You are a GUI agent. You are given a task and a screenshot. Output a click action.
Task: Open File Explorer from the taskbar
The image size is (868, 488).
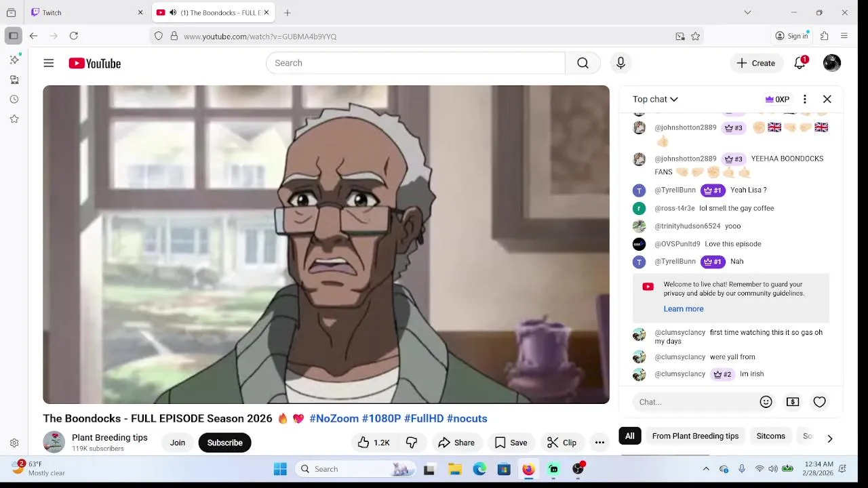[455, 469]
